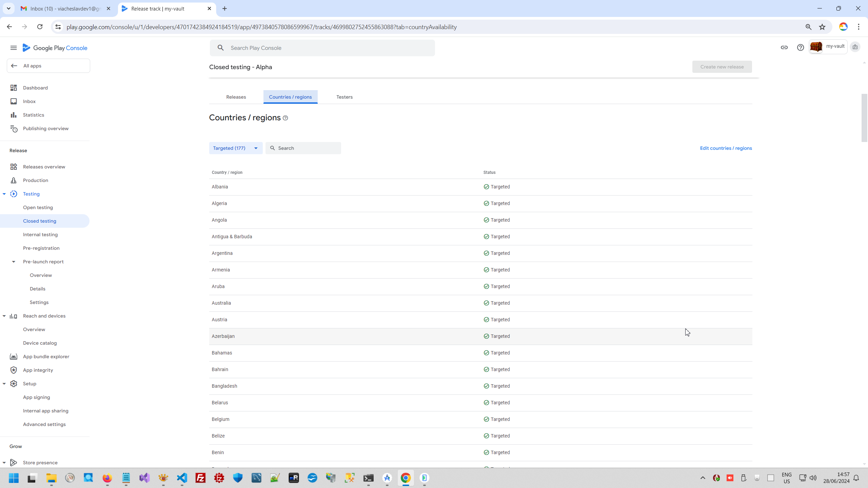Click the App integrity shield icon
This screenshot has width=868, height=488.
14,370
